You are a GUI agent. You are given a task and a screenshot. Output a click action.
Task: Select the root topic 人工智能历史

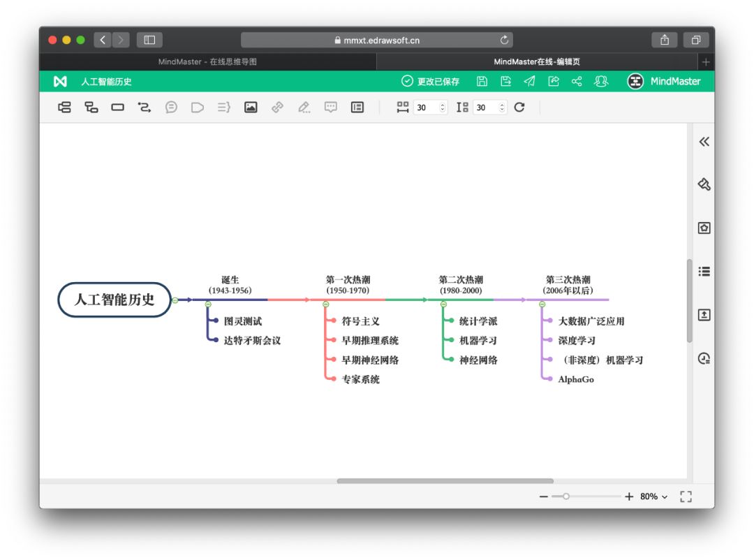pos(114,300)
